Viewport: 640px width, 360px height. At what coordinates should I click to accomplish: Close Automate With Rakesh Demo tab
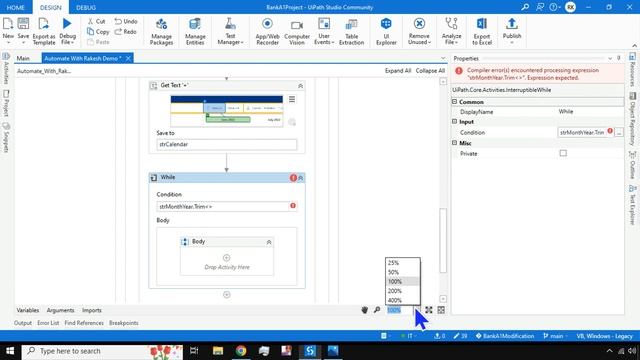click(x=128, y=58)
